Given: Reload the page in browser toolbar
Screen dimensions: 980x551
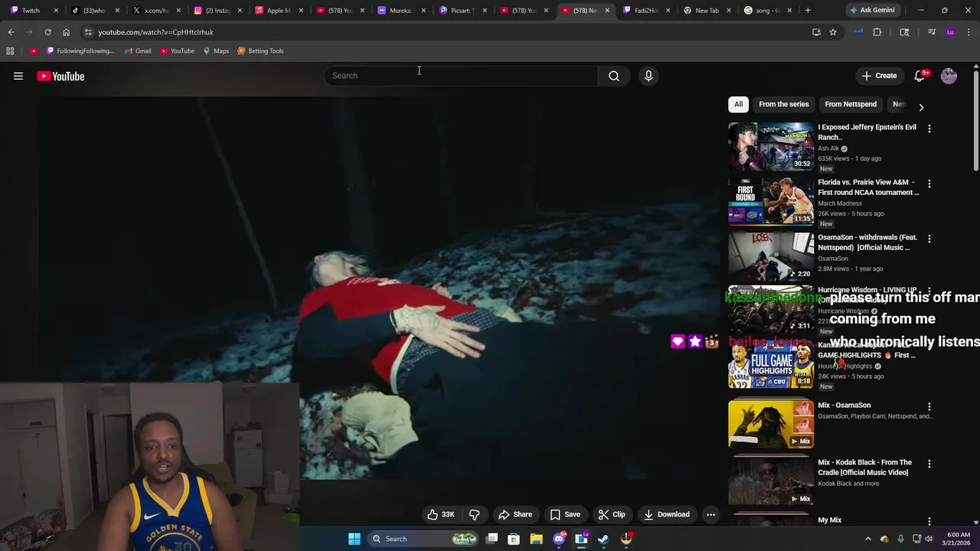Looking at the screenshot, I should click(47, 32).
